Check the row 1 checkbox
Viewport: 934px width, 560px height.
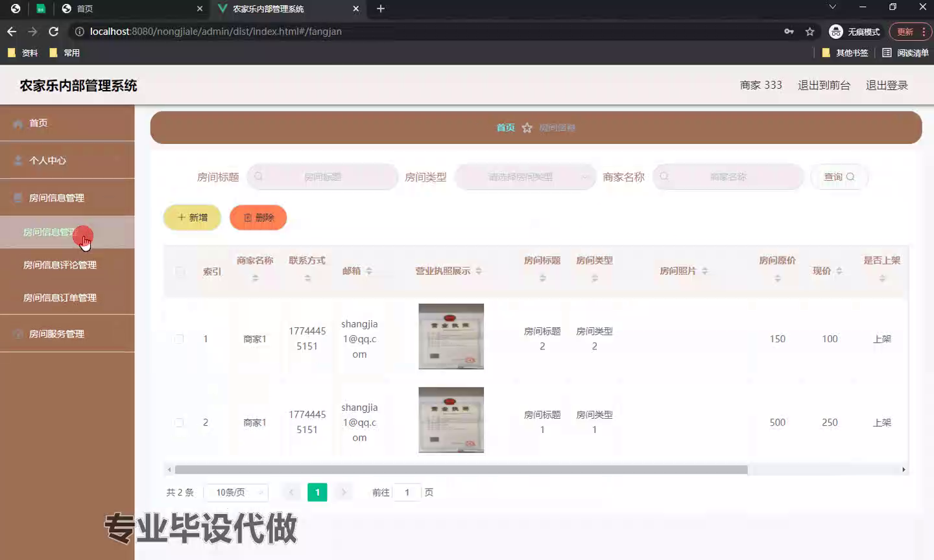click(179, 339)
